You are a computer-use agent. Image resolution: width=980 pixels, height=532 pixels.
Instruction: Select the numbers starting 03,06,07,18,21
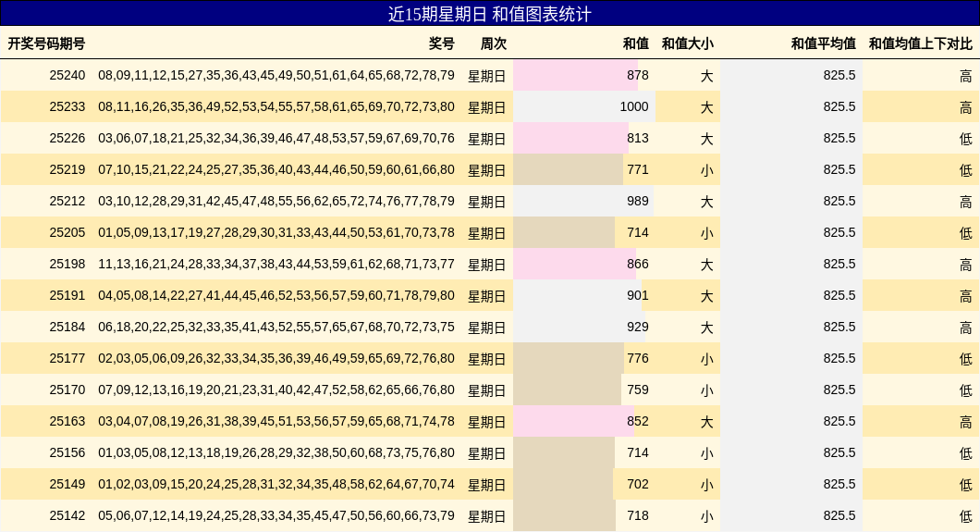pos(276,138)
